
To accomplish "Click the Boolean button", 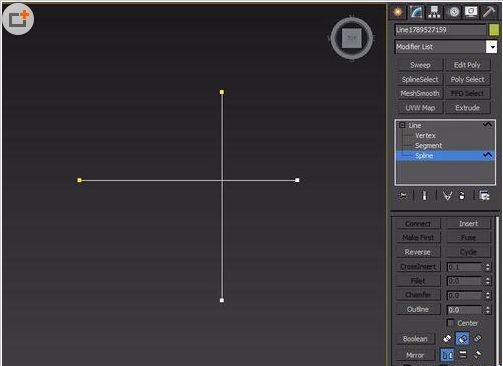I will pos(415,339).
